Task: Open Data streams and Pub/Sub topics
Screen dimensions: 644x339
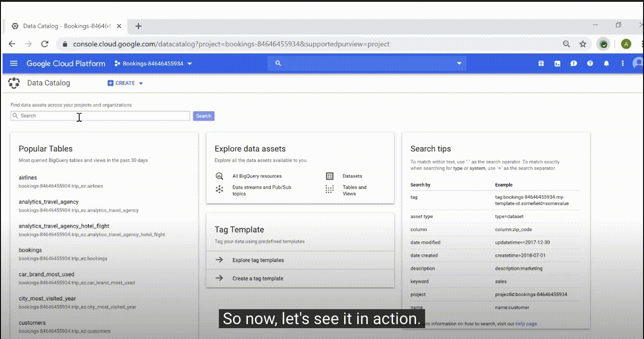Action: coord(262,190)
